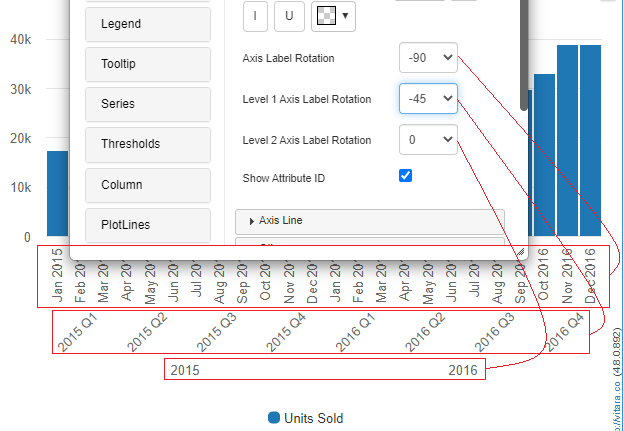Open the Thresholds settings tab

point(148,144)
